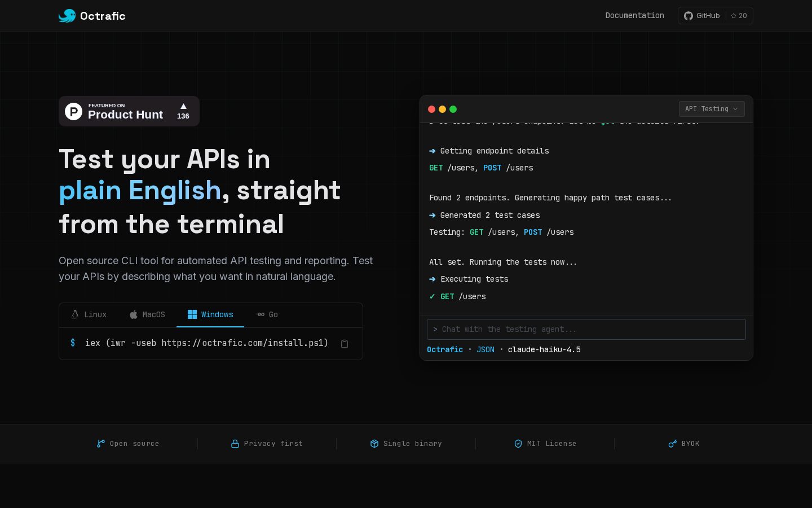Click the Octrafic octopus logo icon
Image resolution: width=812 pixels, height=508 pixels.
click(67, 16)
